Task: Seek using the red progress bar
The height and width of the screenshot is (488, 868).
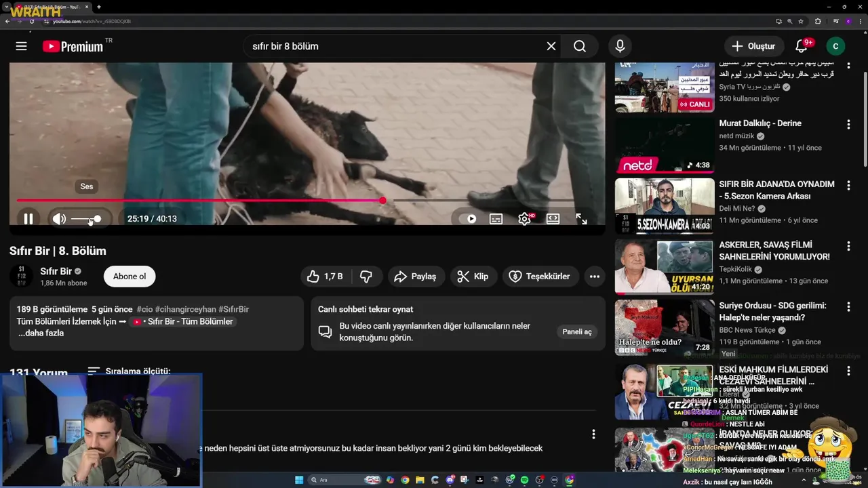Action: 307,201
